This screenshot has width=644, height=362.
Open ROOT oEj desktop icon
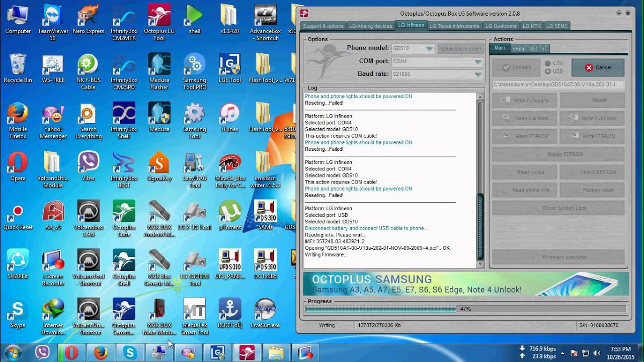[x=230, y=314]
